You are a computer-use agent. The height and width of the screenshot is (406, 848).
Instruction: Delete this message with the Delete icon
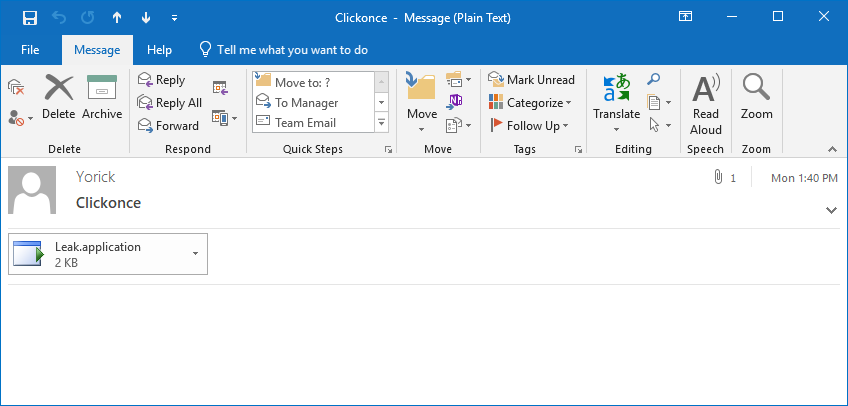(x=59, y=97)
